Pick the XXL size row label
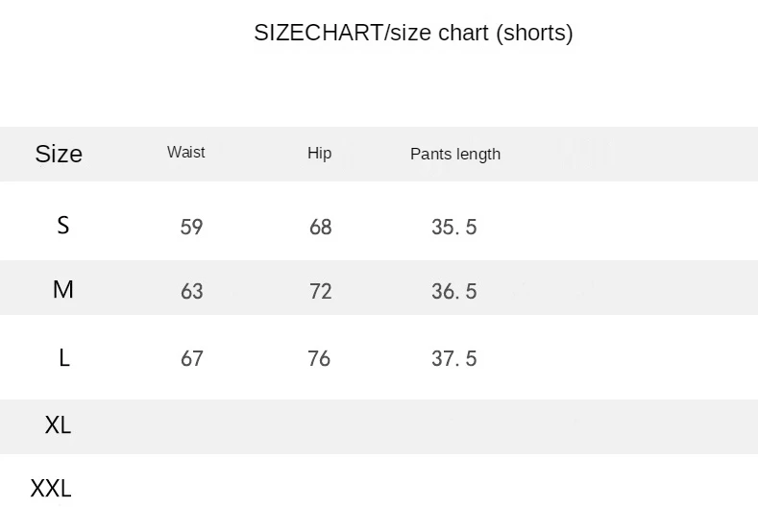Image resolution: width=758 pixels, height=532 pixels. [52, 489]
